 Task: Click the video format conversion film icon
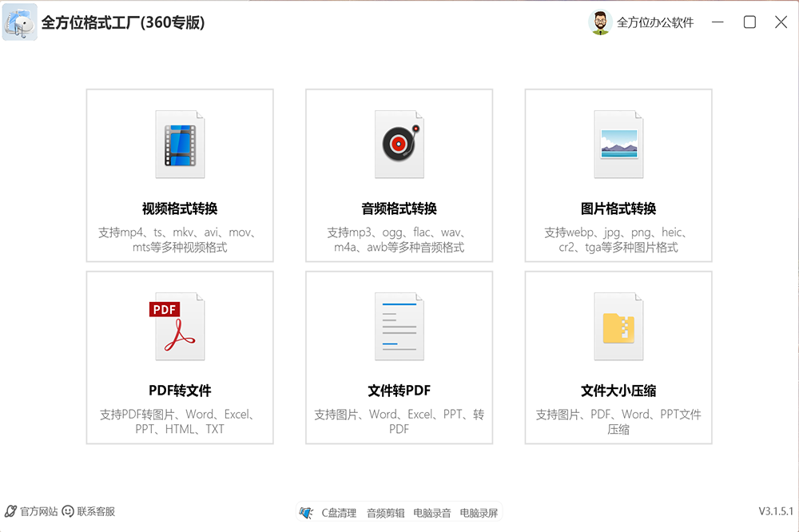[180, 145]
